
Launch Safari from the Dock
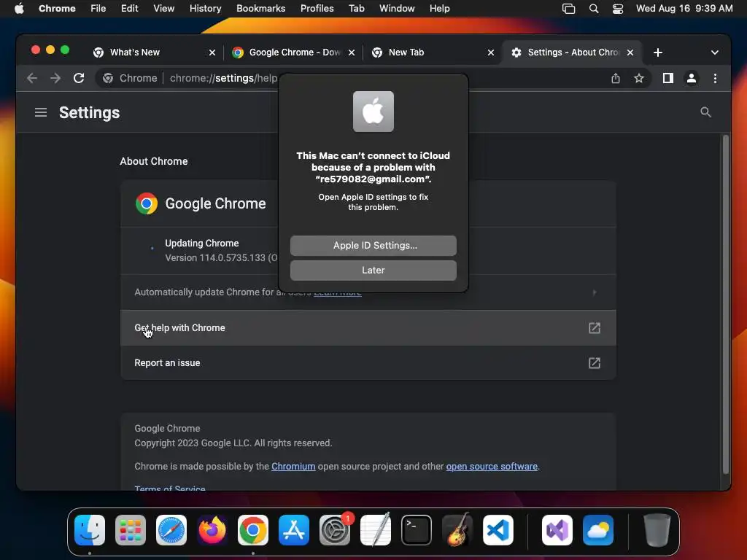171,530
